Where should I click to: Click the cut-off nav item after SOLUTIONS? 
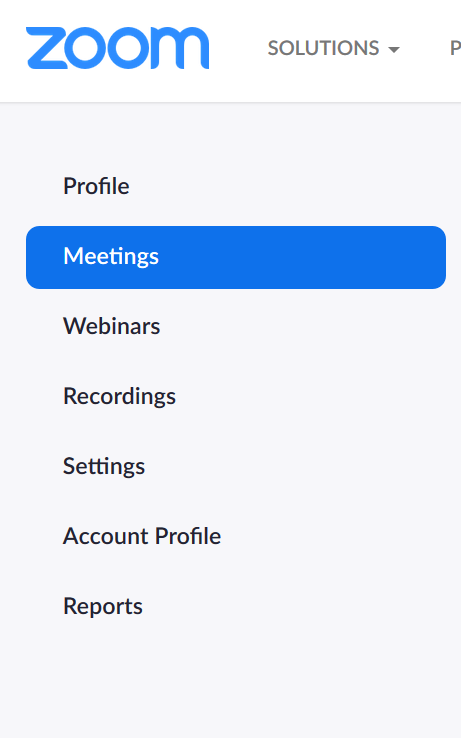[455, 48]
